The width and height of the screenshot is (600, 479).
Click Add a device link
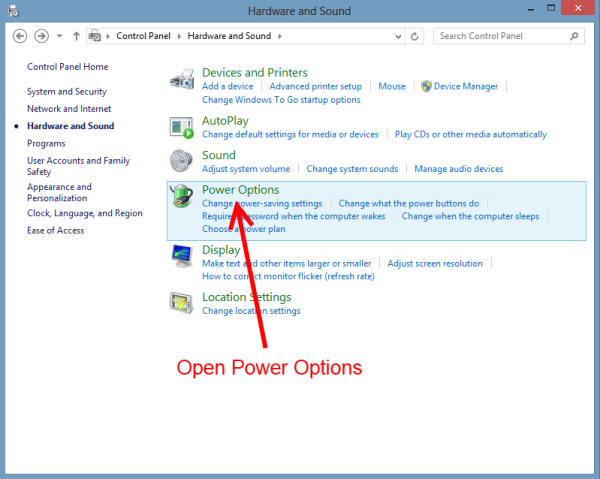[228, 86]
